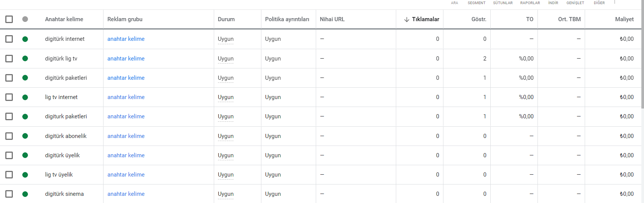This screenshot has height=203, width=644.
Task: Tick the select-all checkbox in table header
Action: tap(9, 19)
